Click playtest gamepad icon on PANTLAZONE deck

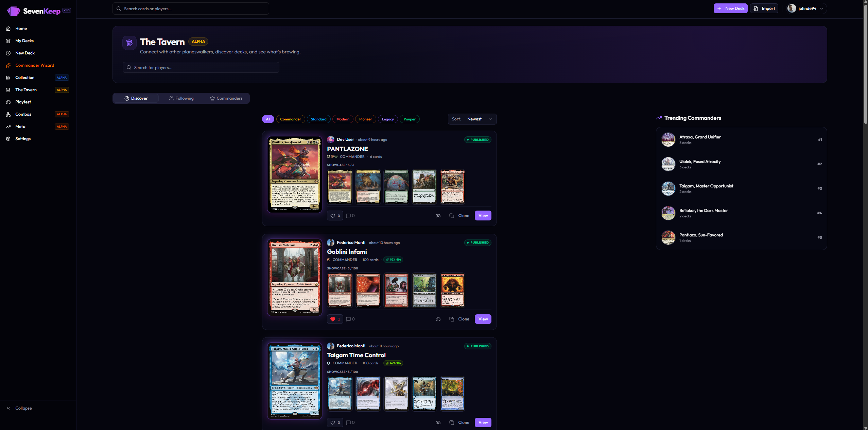[x=438, y=216]
